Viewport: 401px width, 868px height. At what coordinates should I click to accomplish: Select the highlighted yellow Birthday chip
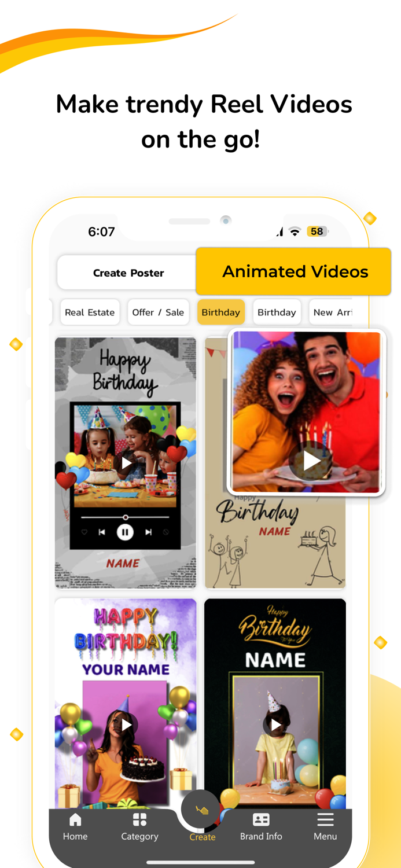[x=220, y=312]
